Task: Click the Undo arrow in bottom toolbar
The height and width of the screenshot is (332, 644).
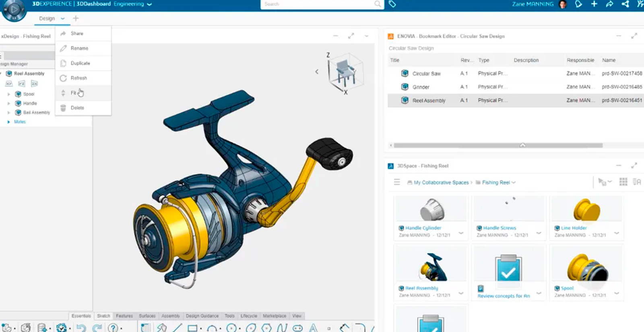Action: click(x=81, y=328)
